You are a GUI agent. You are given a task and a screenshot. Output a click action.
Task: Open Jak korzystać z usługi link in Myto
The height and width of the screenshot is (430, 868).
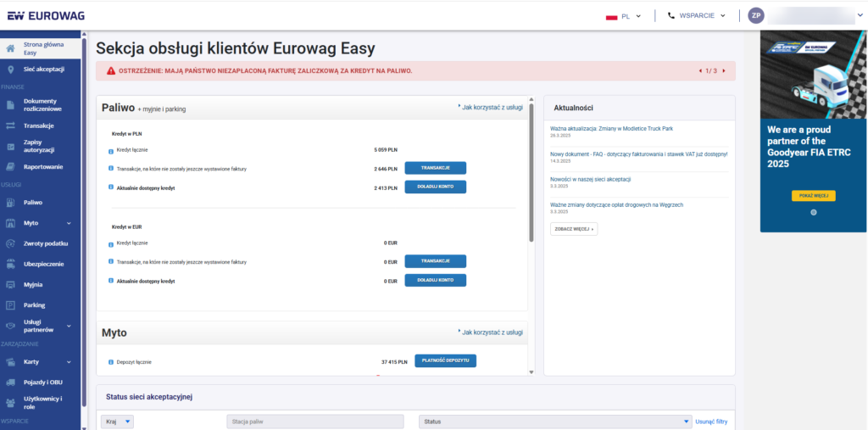click(491, 332)
